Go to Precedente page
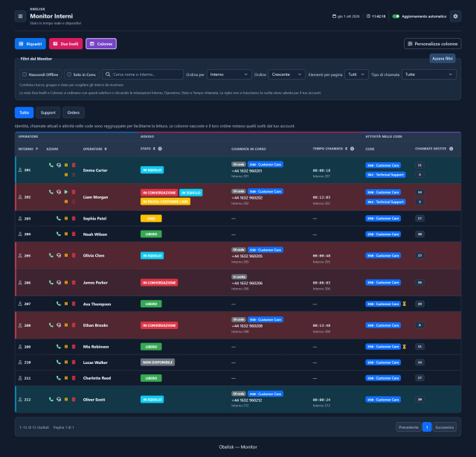This screenshot has height=457, width=476. click(408, 427)
